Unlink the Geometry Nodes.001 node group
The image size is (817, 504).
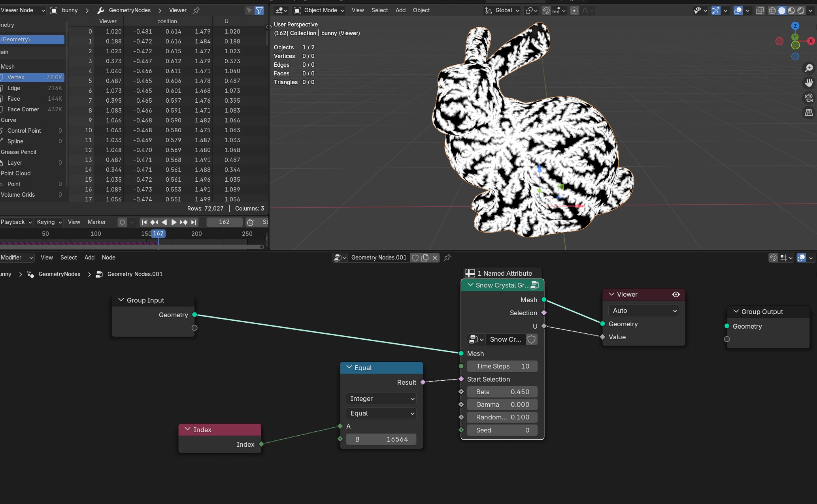point(435,258)
